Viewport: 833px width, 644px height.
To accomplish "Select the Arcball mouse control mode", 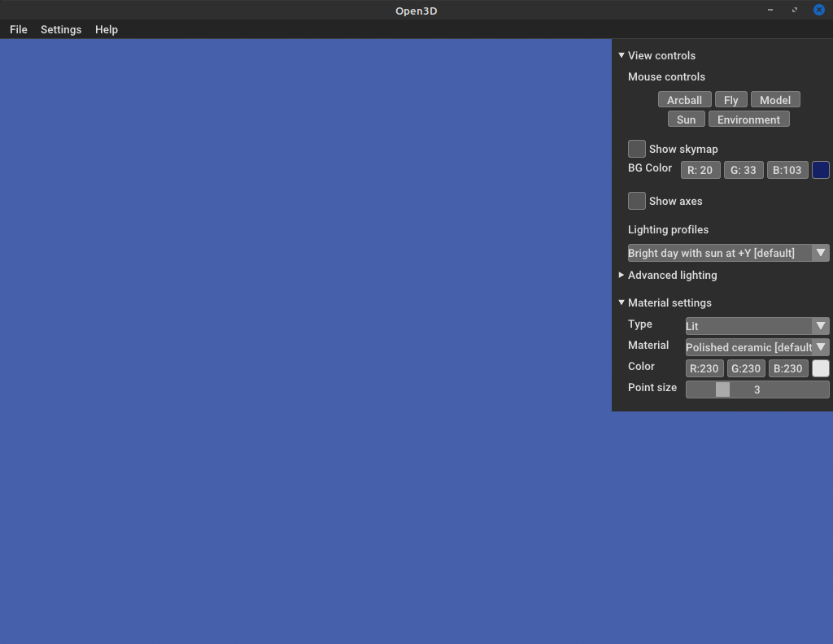I will (x=684, y=99).
